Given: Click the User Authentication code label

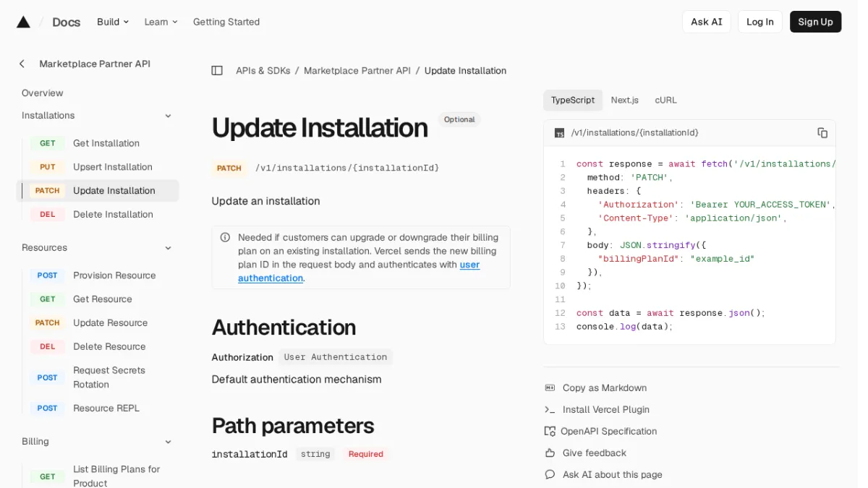Looking at the screenshot, I should pyautogui.click(x=336, y=357).
